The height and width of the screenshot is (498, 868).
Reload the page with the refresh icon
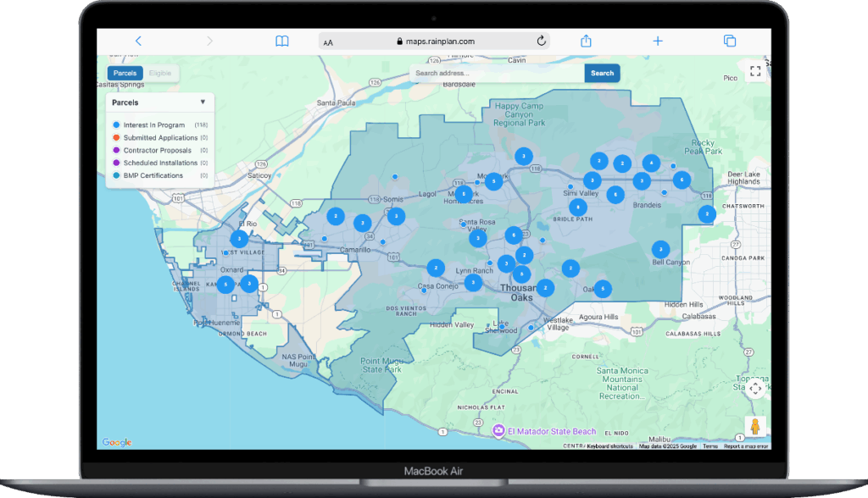[x=541, y=41]
